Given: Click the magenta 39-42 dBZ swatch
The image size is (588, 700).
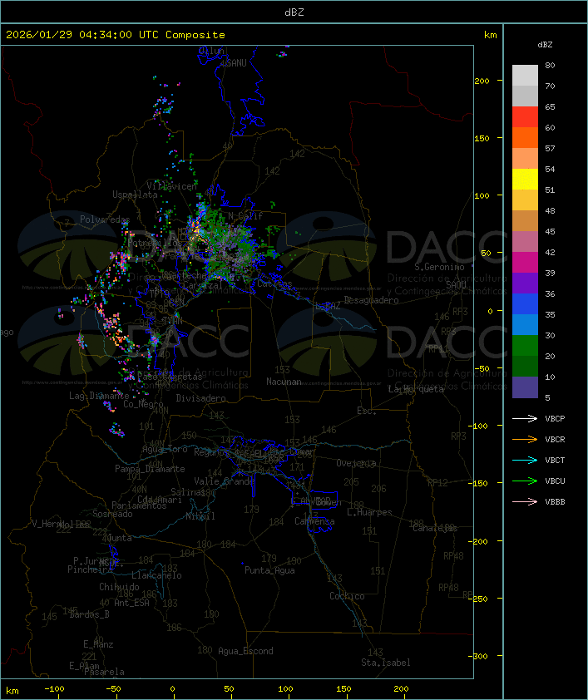Looking at the screenshot, I should tap(525, 263).
